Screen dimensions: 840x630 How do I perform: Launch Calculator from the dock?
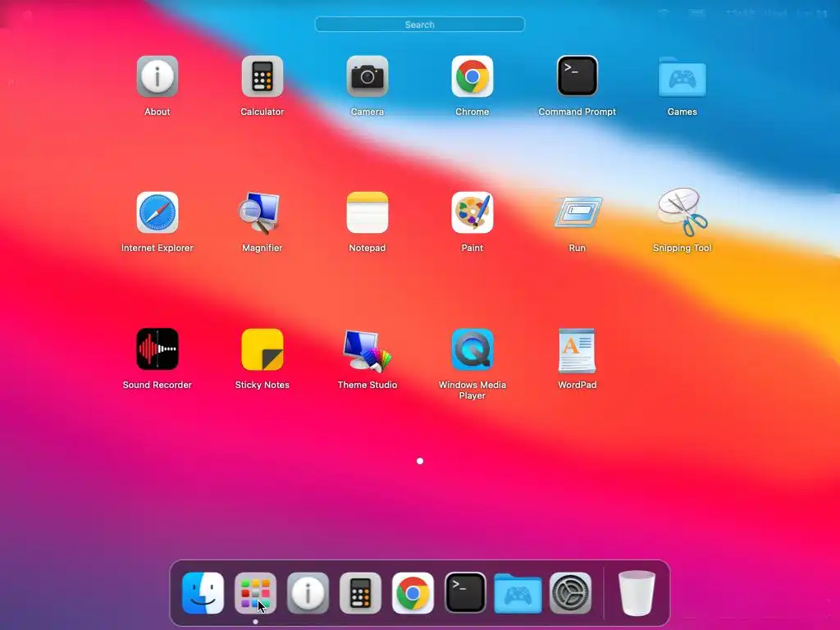[361, 593]
